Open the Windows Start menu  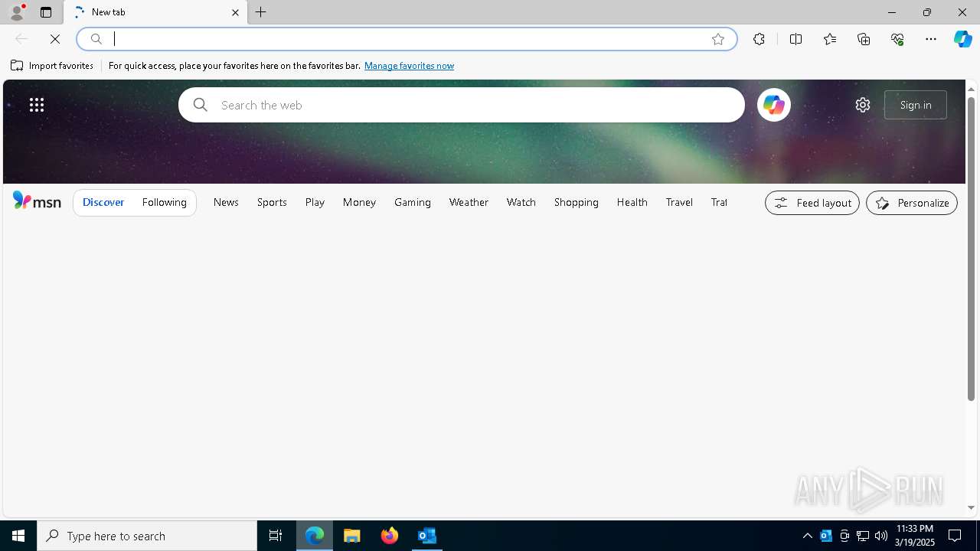click(18, 536)
